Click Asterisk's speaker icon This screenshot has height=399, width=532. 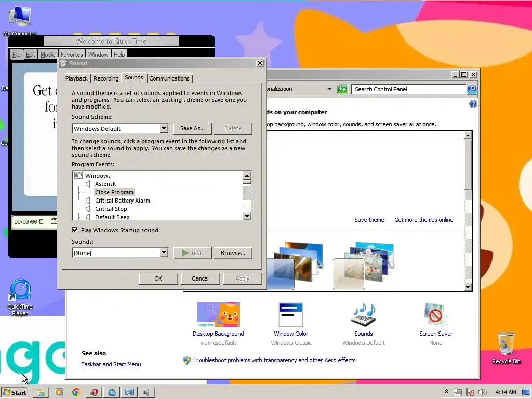(x=88, y=184)
